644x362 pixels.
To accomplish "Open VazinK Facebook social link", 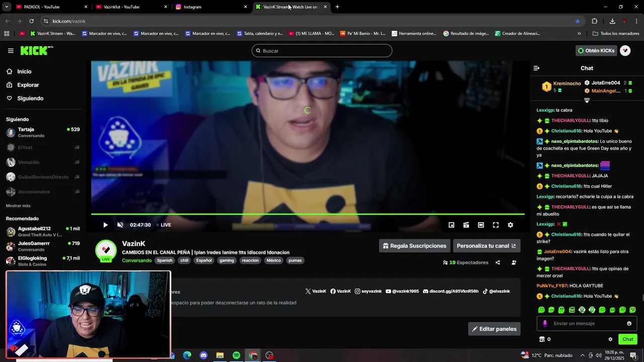I will [341, 291].
